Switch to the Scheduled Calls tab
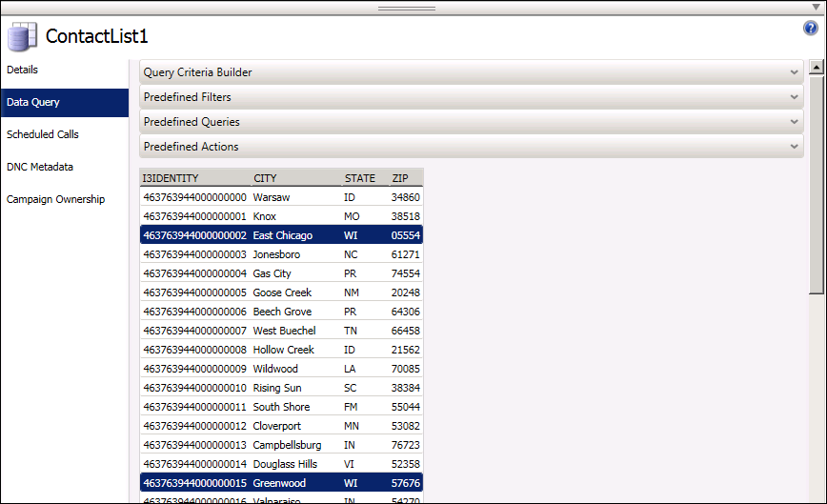The height and width of the screenshot is (504, 827). pos(43,134)
